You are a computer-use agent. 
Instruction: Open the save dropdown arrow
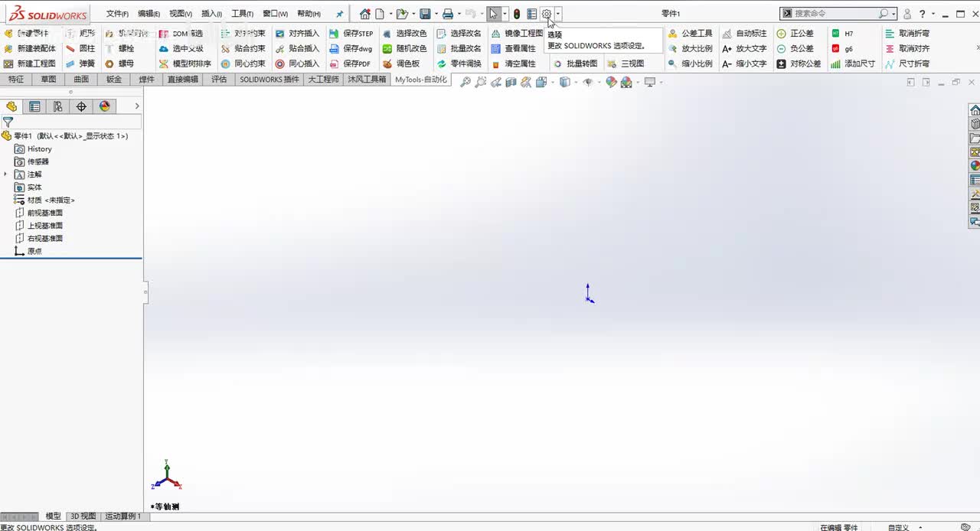point(436,14)
